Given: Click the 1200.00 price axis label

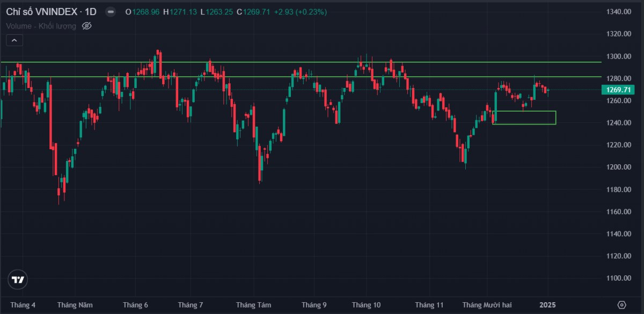Looking at the screenshot, I should (x=618, y=167).
